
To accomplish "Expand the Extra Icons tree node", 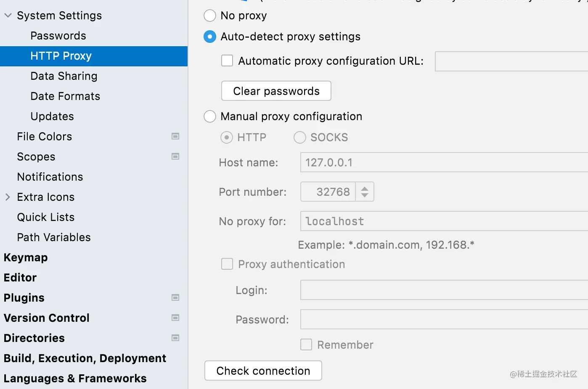I will click(8, 197).
